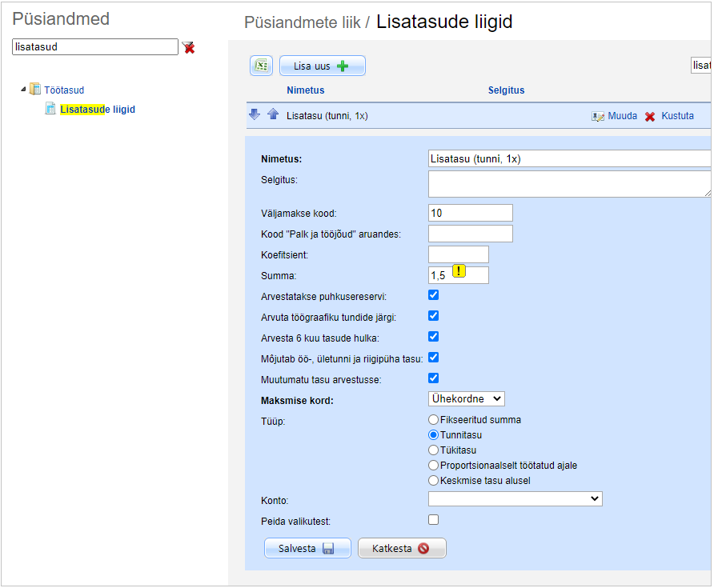
Task: Click the Salvesta save button
Action: (x=307, y=549)
